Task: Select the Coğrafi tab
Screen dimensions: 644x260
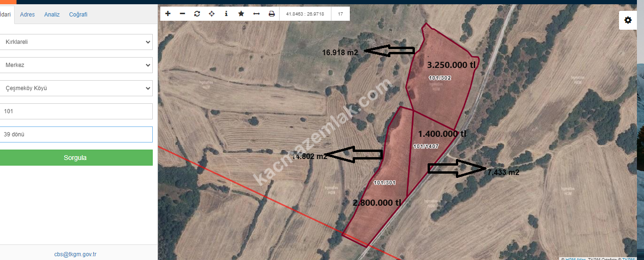Action: point(78,15)
